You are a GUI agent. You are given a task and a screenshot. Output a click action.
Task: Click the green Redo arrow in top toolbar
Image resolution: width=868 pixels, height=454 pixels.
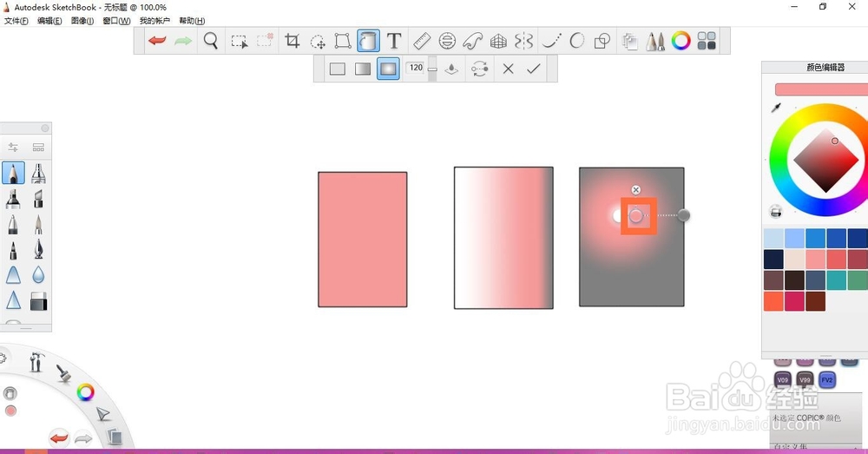[x=183, y=41]
